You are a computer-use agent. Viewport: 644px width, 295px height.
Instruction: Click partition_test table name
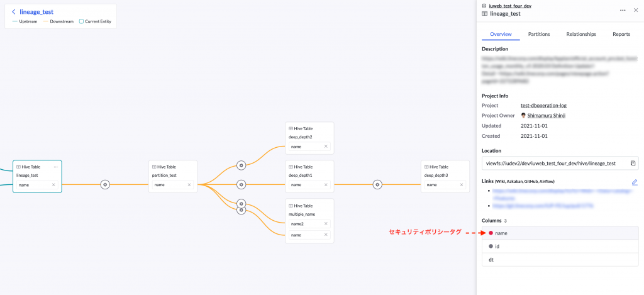point(164,176)
